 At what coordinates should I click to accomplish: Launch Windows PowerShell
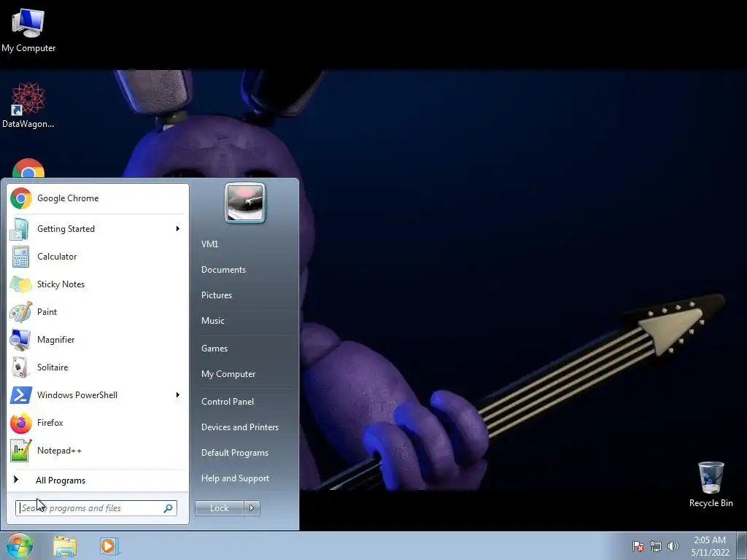(x=97, y=394)
